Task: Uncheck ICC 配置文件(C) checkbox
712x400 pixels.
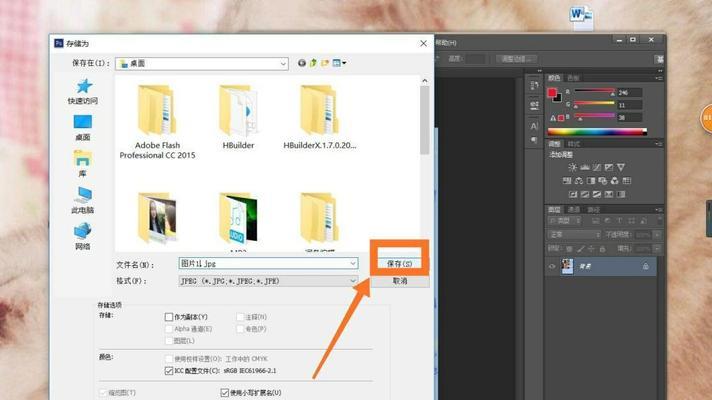Action: [x=169, y=371]
